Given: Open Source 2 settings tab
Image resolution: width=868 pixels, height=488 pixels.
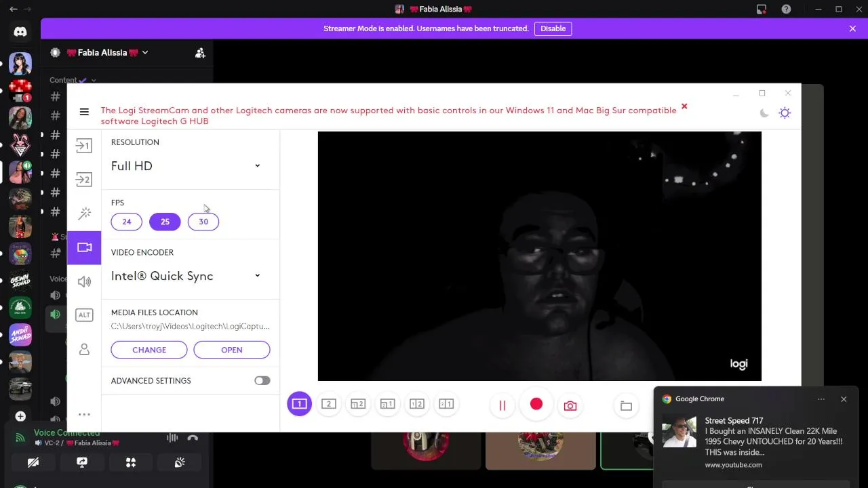Looking at the screenshot, I should (x=84, y=180).
